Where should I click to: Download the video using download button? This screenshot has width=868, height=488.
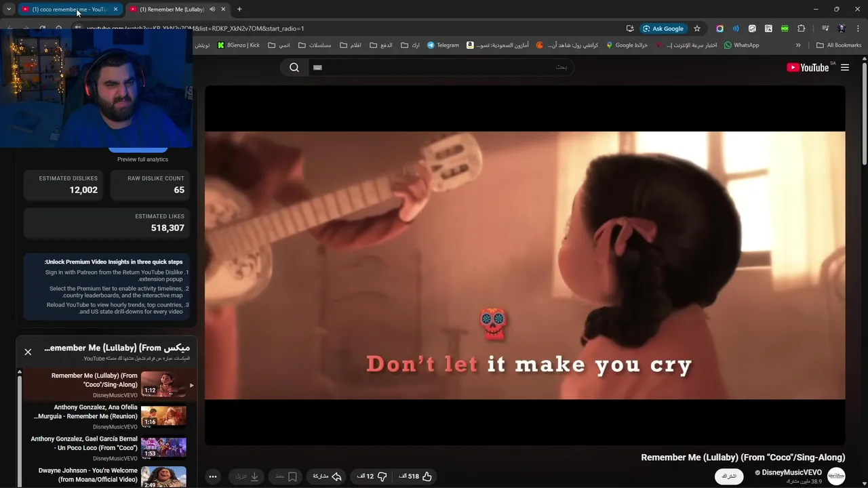247,476
